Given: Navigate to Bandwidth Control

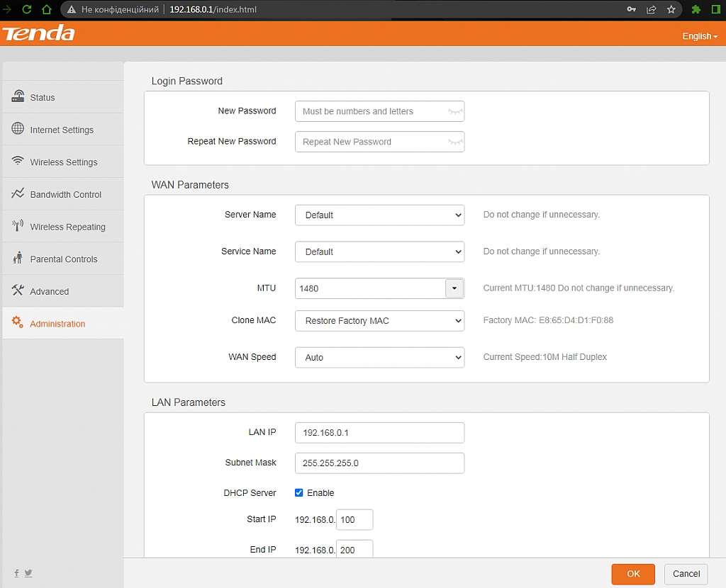Looking at the screenshot, I should click(63, 194).
